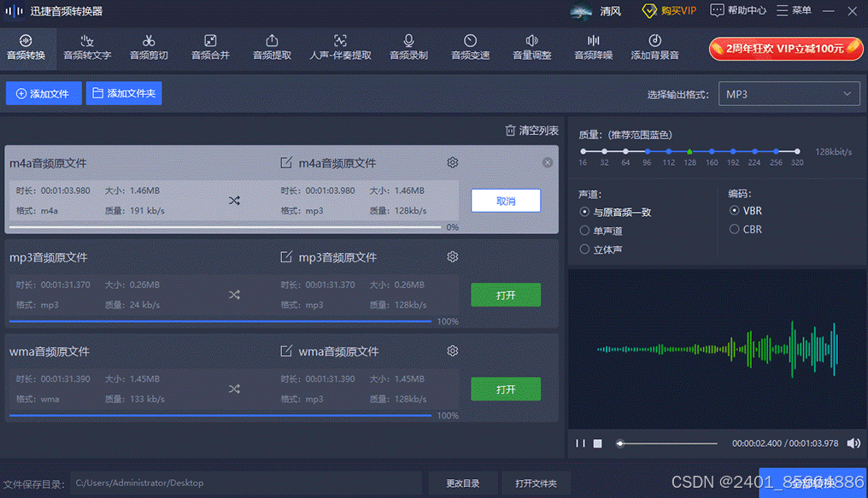Open settings gear for mp3音频原文件
The height and width of the screenshot is (498, 868).
click(x=452, y=257)
